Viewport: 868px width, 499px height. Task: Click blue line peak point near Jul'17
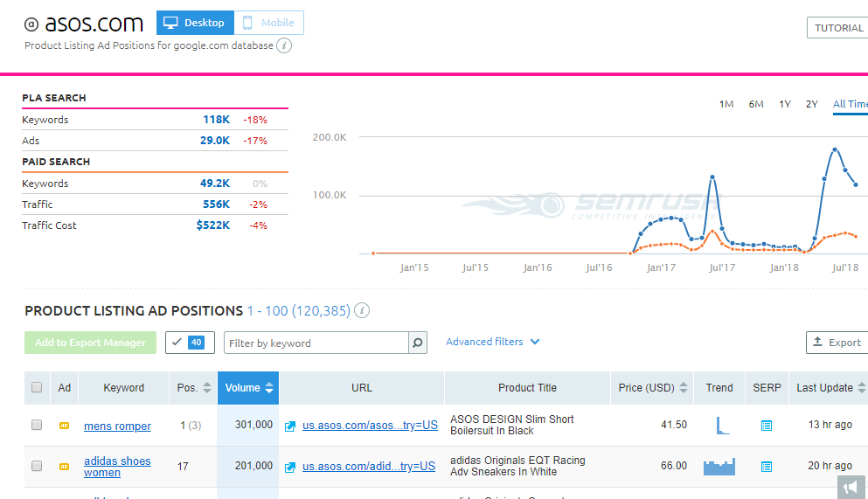712,177
